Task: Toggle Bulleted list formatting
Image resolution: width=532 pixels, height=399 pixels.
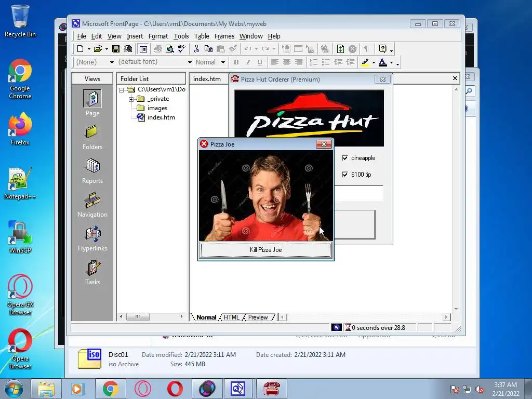Action: (326, 62)
